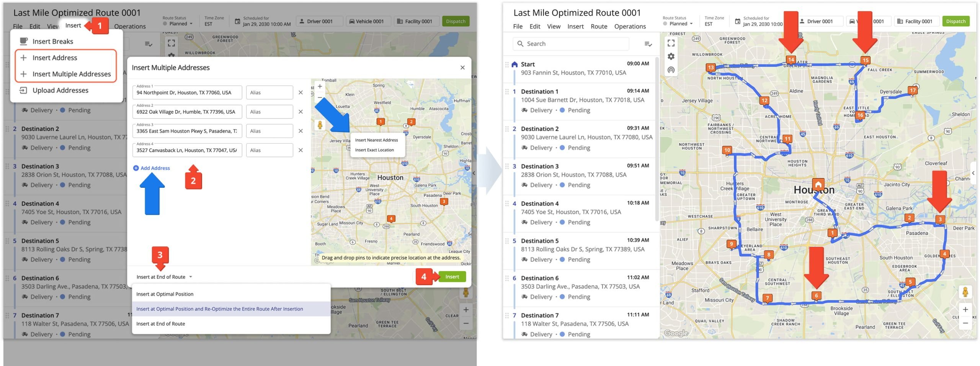The width and height of the screenshot is (980, 366).
Task: Open map settings gear icon
Action: click(671, 56)
